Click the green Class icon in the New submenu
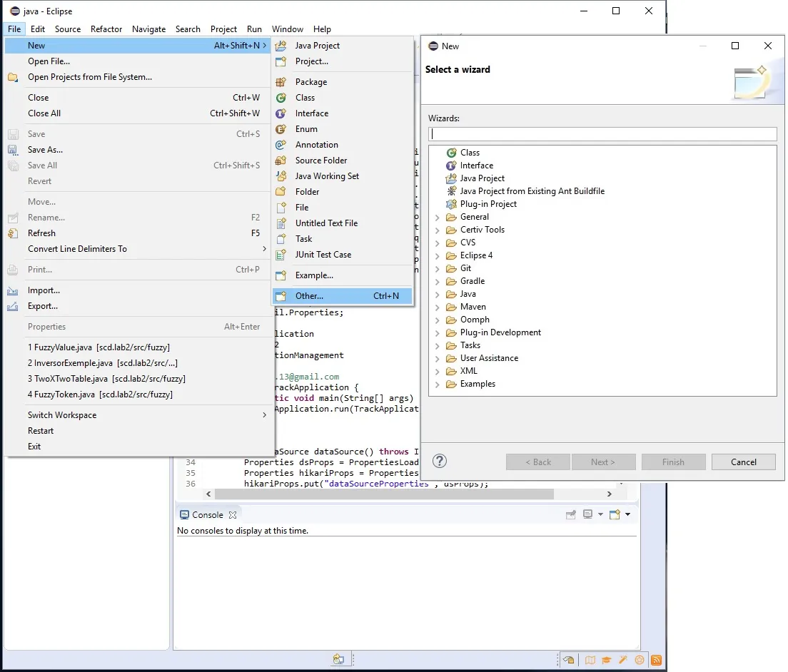The image size is (788, 672). tap(281, 98)
